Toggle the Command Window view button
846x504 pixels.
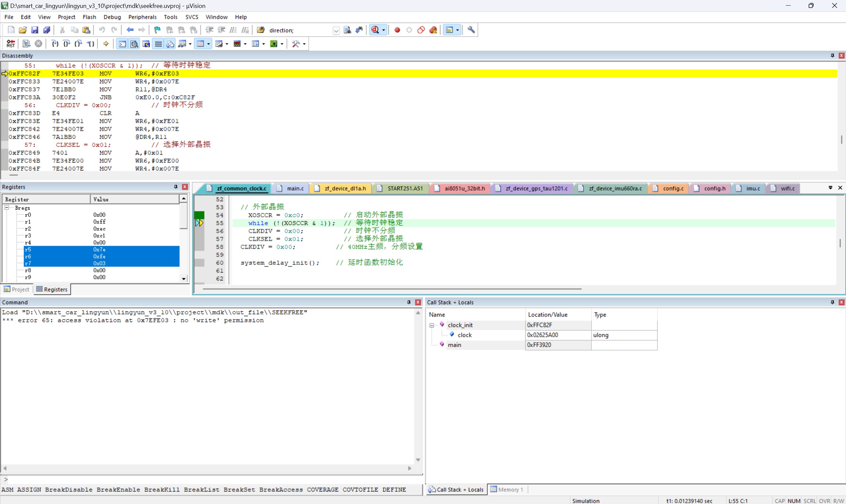(x=122, y=44)
